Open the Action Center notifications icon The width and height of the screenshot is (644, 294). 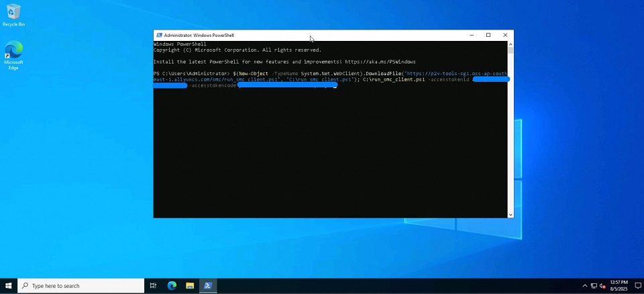click(x=638, y=286)
